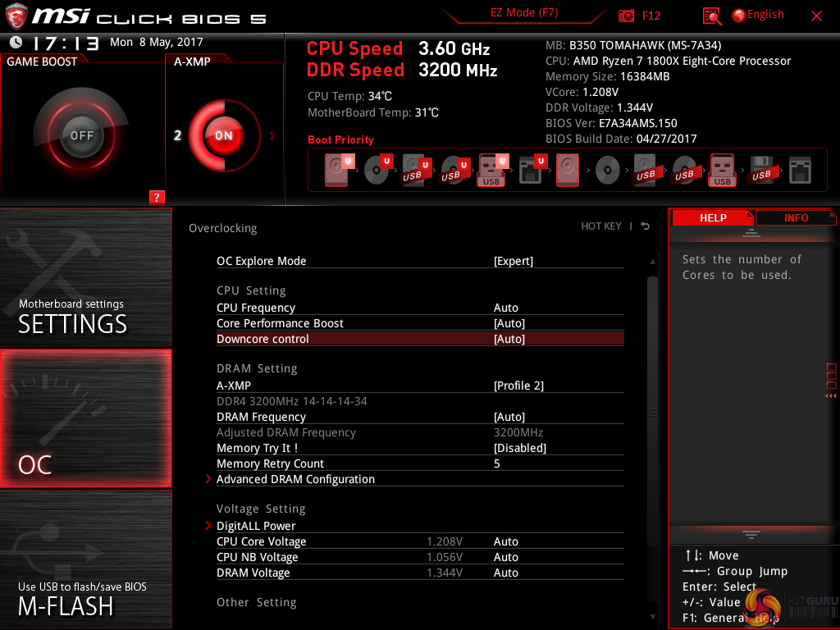Select CPU Core Voltage Auto field
840x630 pixels.
point(505,541)
